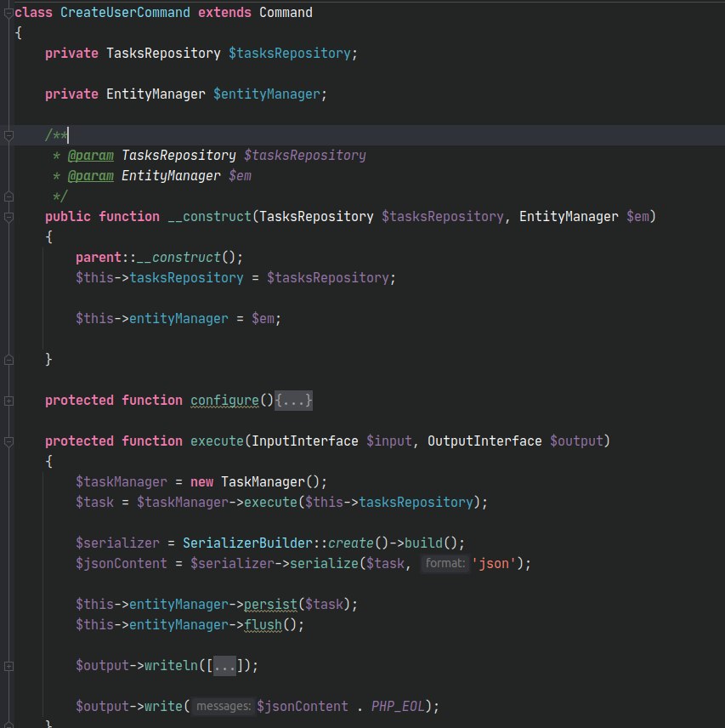This screenshot has width=725, height=728.
Task: Click the parent class name Command after extends
Action: pyautogui.click(x=286, y=13)
